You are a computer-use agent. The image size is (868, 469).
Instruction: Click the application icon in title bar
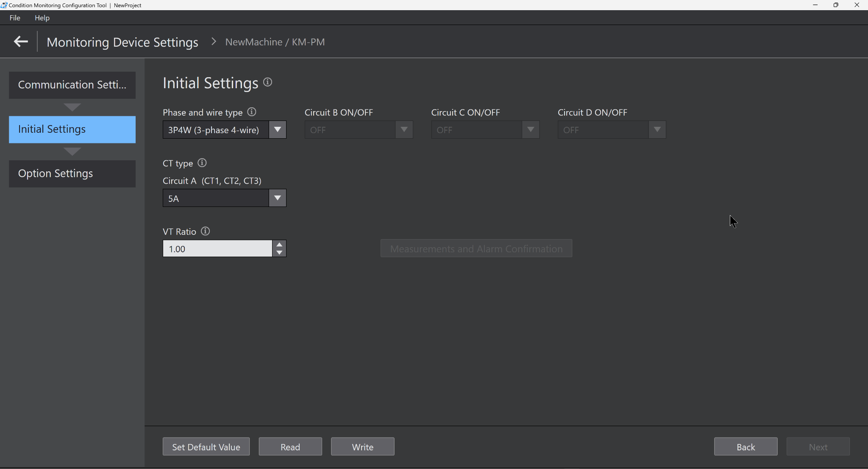click(x=4, y=5)
